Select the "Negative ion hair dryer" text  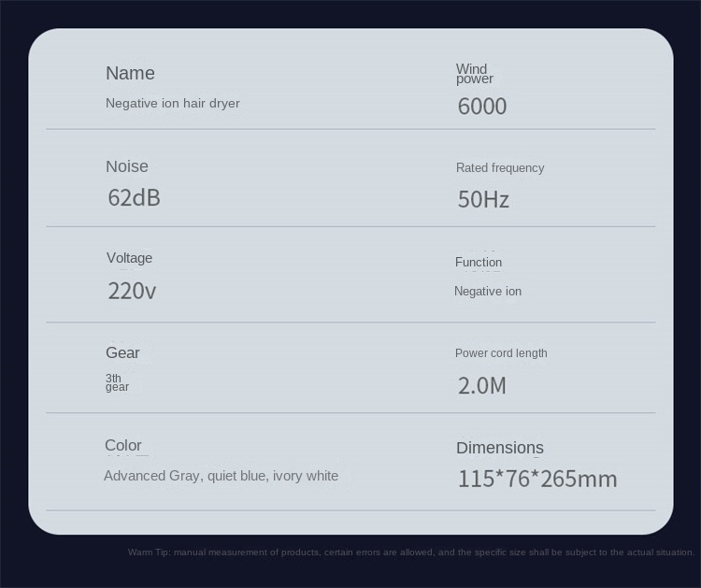point(172,103)
